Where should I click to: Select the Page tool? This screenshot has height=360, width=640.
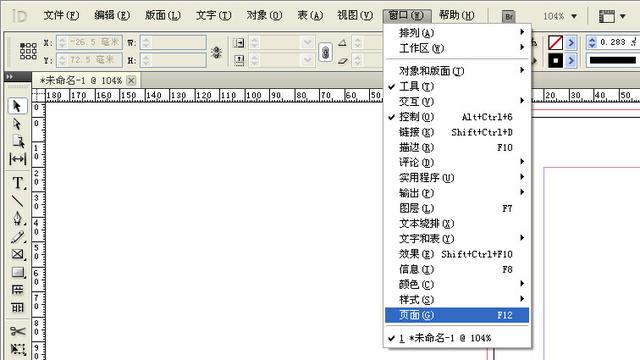pos(18,141)
